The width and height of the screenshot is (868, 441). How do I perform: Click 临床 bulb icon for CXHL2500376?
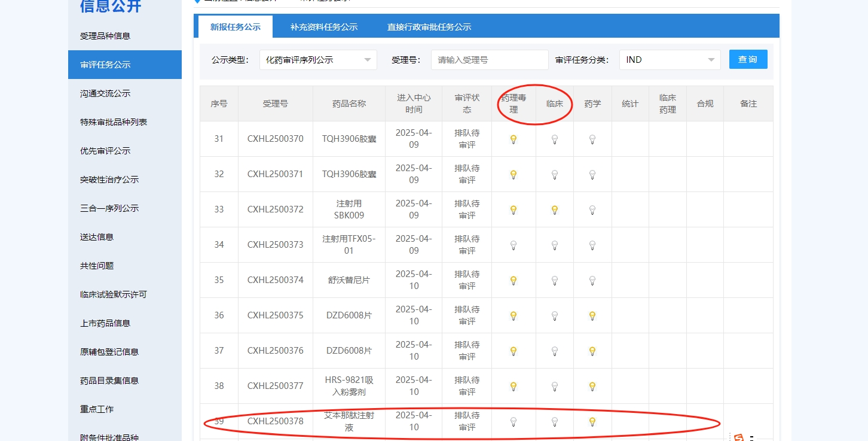coord(554,351)
